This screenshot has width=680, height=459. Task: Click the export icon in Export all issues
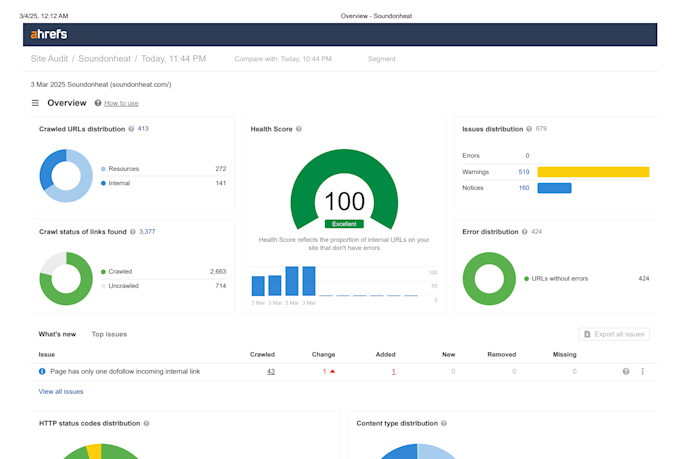pyautogui.click(x=587, y=334)
